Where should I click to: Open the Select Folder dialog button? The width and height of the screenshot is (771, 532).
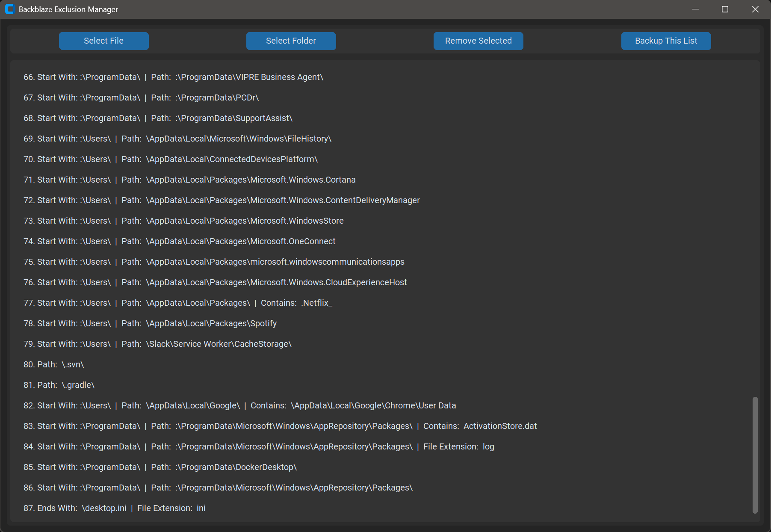click(x=291, y=41)
